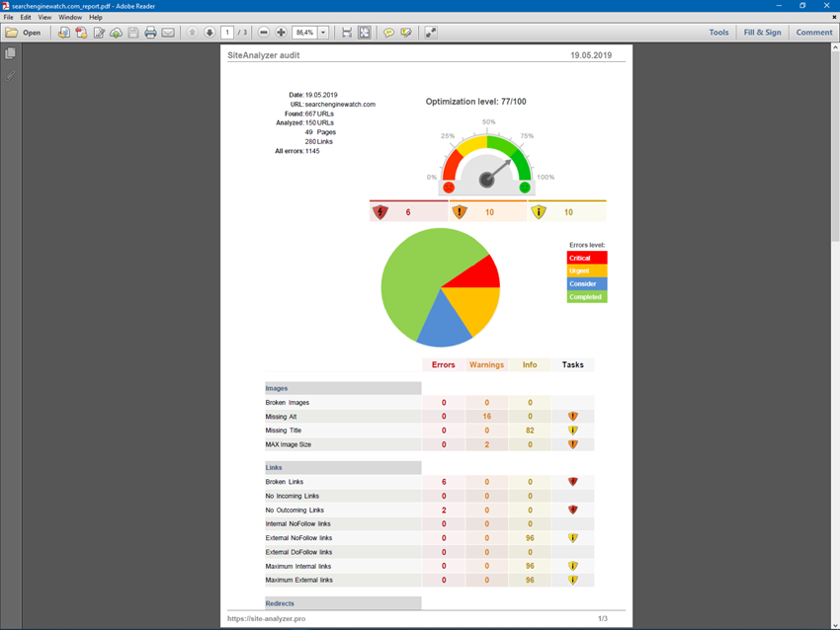The width and height of the screenshot is (840, 630).
Task: Open the Window menu
Action: pyautogui.click(x=70, y=17)
